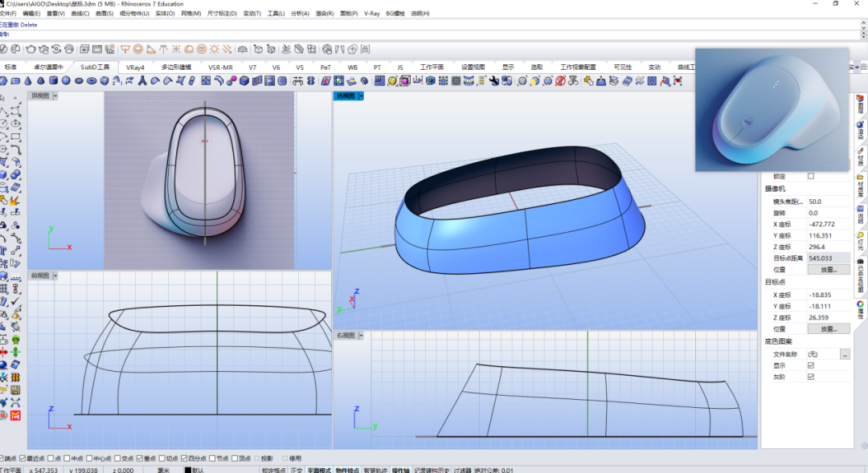868x473 pixels.
Task: Select the SubD cone primitive icon
Action: point(27,81)
